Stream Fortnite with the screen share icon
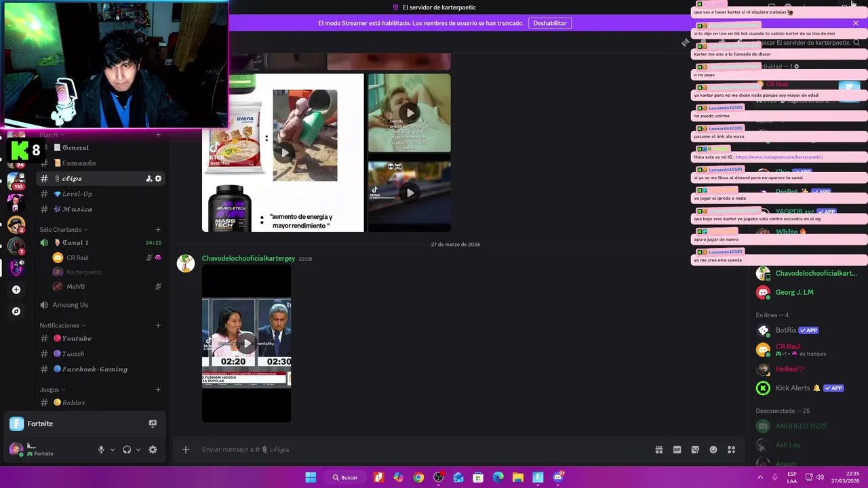The width and height of the screenshot is (868, 488). (x=153, y=424)
